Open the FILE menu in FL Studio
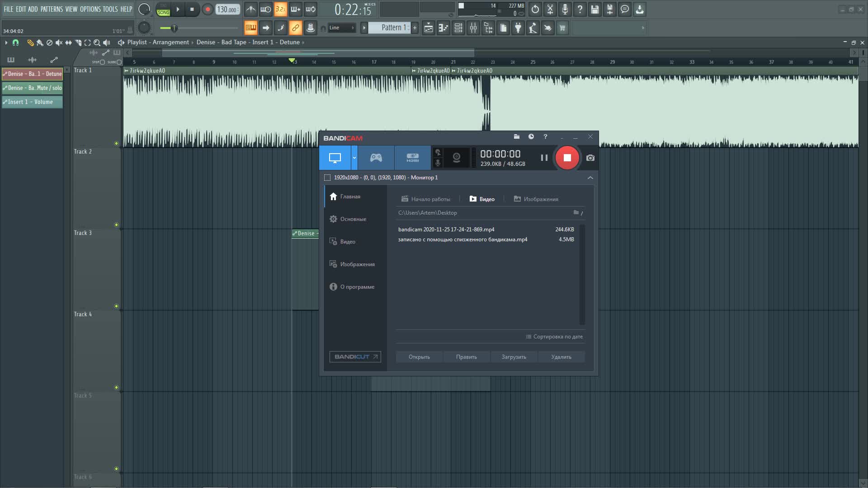This screenshot has height=488, width=868. pyautogui.click(x=9, y=9)
